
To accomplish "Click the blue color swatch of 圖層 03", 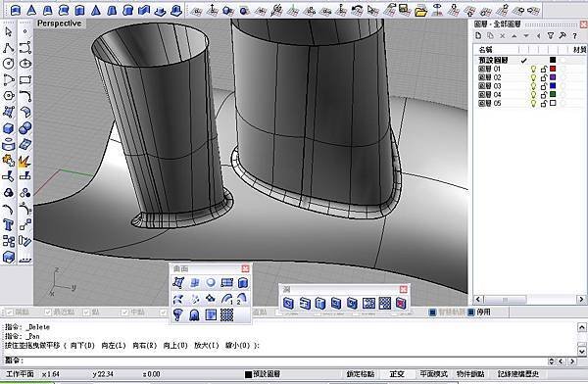I will (x=553, y=86).
